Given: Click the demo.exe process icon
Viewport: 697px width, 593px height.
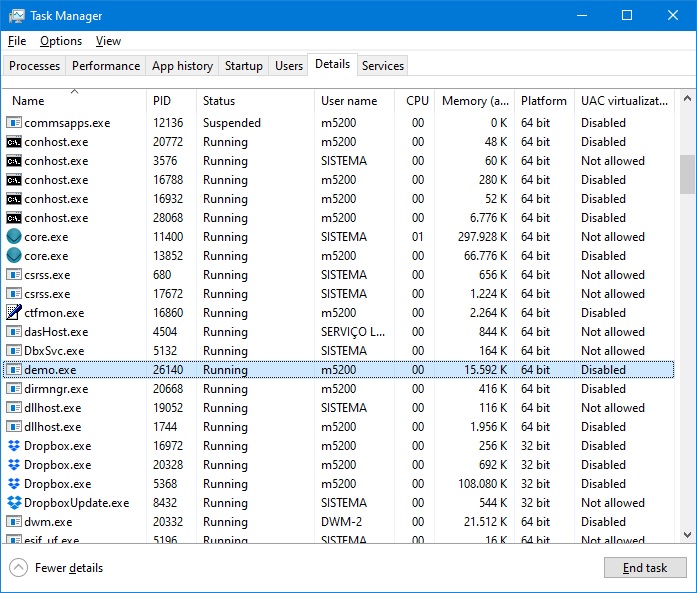Looking at the screenshot, I should [x=14, y=370].
